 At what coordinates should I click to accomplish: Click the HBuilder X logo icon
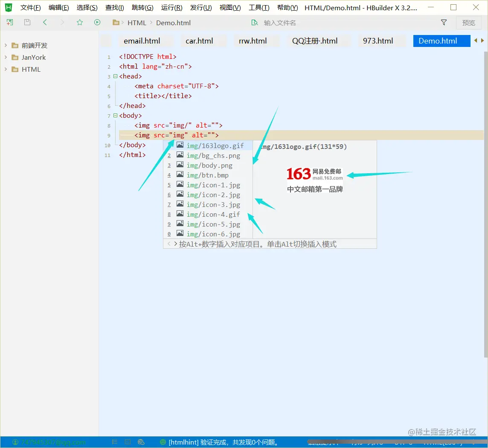(x=9, y=8)
